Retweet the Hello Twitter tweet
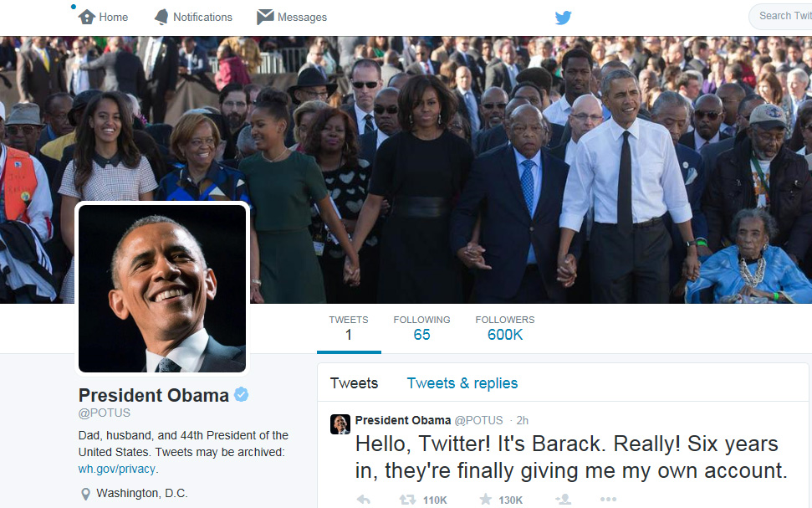Image resolution: width=812 pixels, height=508 pixels. click(407, 500)
